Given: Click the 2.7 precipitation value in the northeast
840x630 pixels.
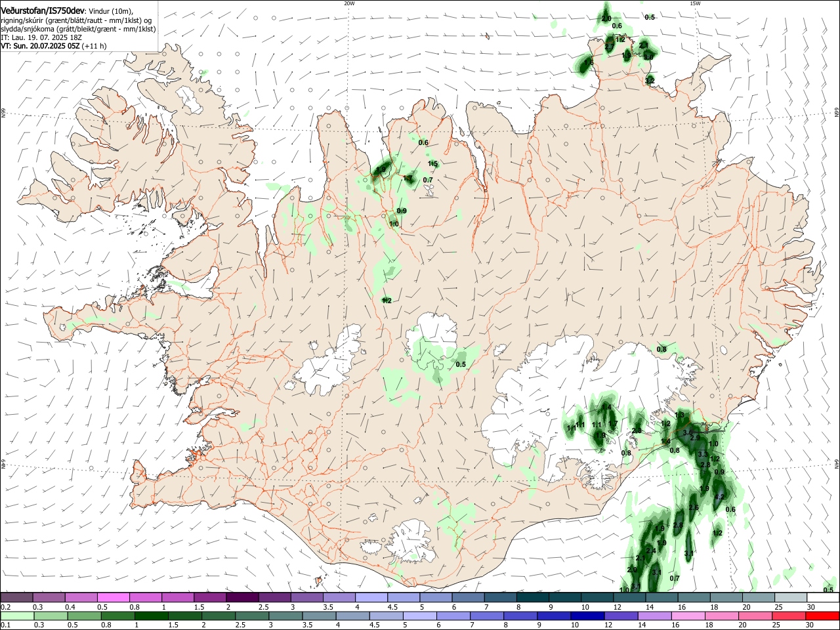Looking at the screenshot, I should pyautogui.click(x=610, y=47).
